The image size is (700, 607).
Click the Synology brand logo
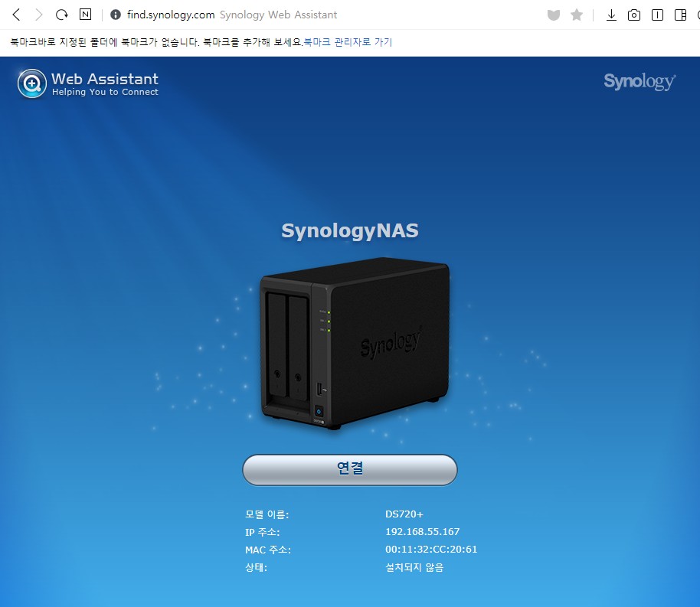639,82
